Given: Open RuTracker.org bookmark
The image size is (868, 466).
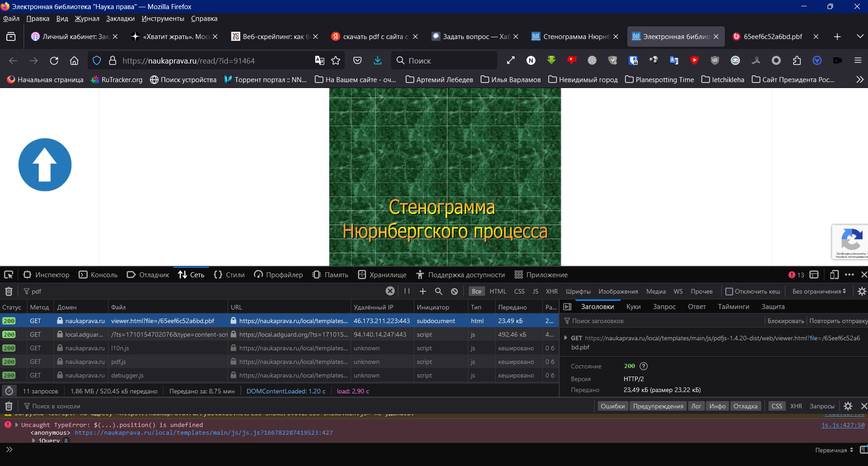Looking at the screenshot, I should (117, 79).
